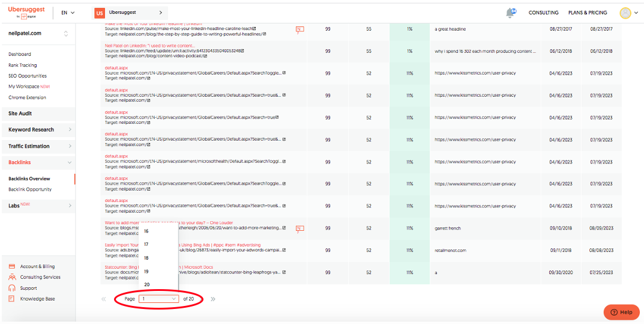Expand the Keyword Research section
The image size is (644, 324).
click(x=38, y=130)
